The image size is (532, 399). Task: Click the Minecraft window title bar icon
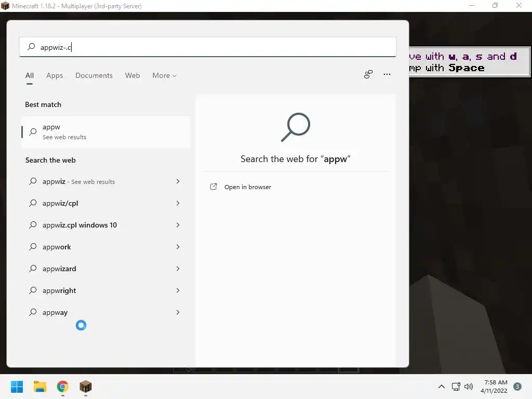pos(5,6)
